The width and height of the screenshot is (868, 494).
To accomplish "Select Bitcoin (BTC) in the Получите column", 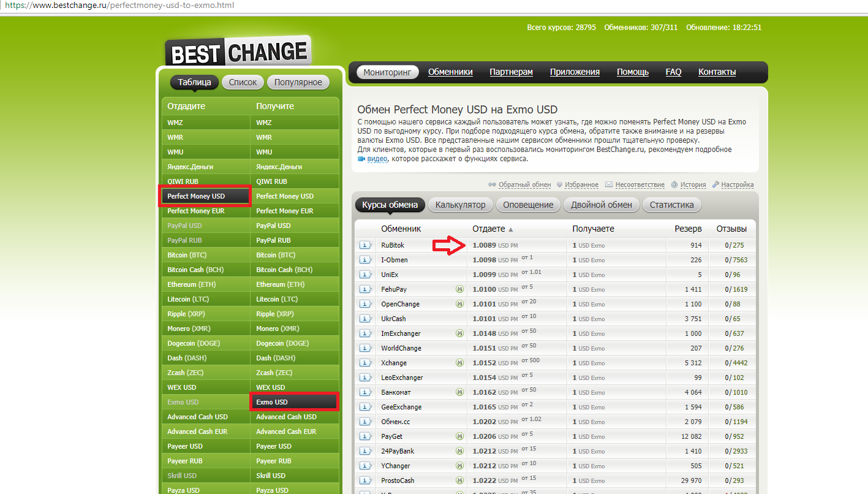I will 295,255.
